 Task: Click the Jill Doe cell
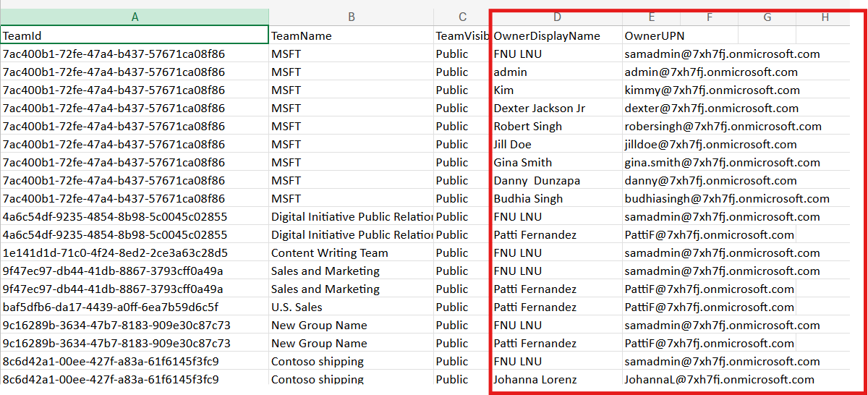[556, 144]
